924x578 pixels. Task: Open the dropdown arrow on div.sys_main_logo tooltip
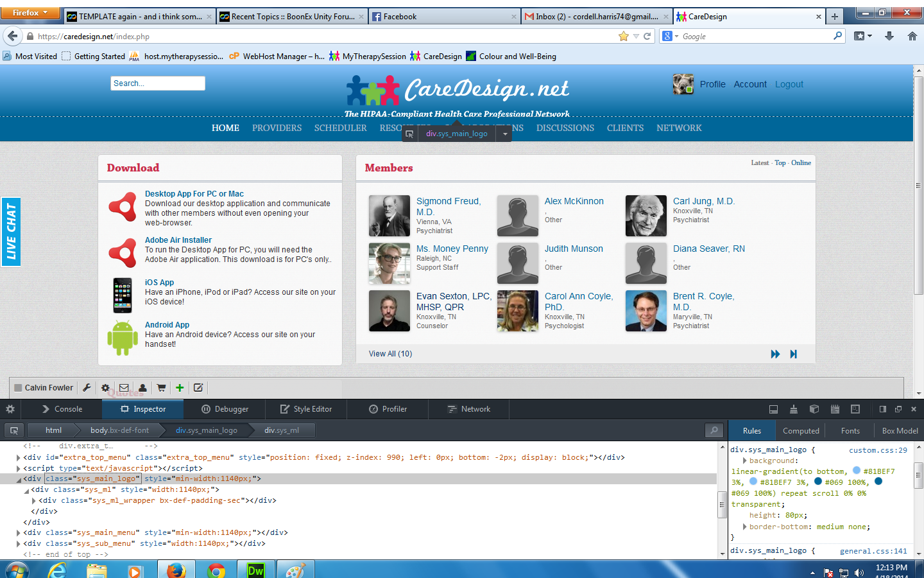tap(505, 134)
